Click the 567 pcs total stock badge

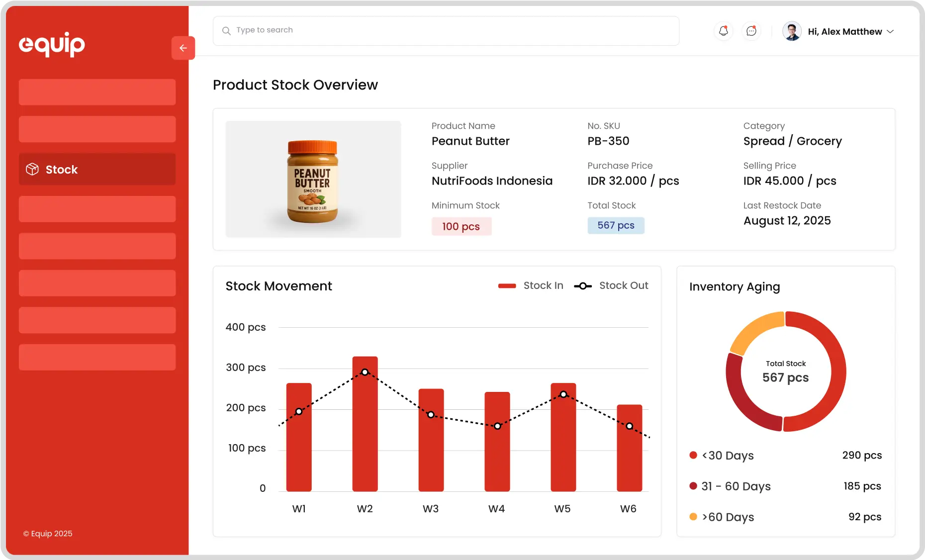tap(616, 225)
